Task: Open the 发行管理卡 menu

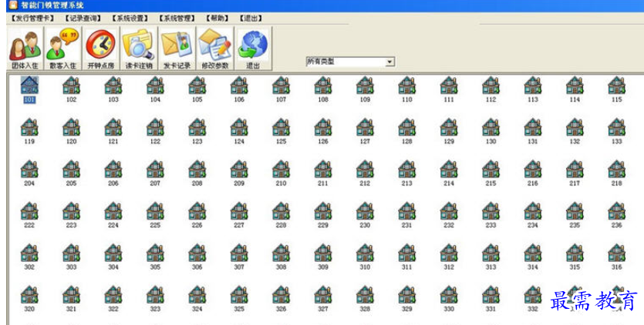Action: (32, 18)
